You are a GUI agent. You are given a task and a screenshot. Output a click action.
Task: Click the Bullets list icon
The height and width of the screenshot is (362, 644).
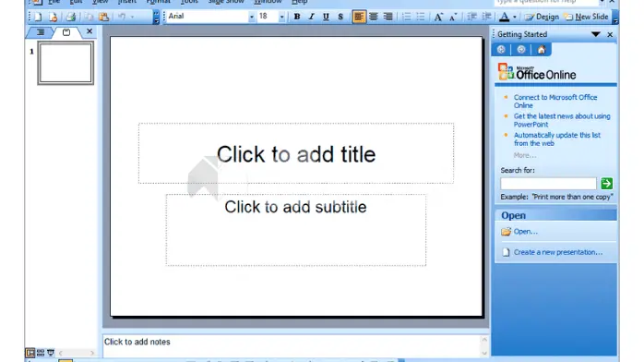421,17
